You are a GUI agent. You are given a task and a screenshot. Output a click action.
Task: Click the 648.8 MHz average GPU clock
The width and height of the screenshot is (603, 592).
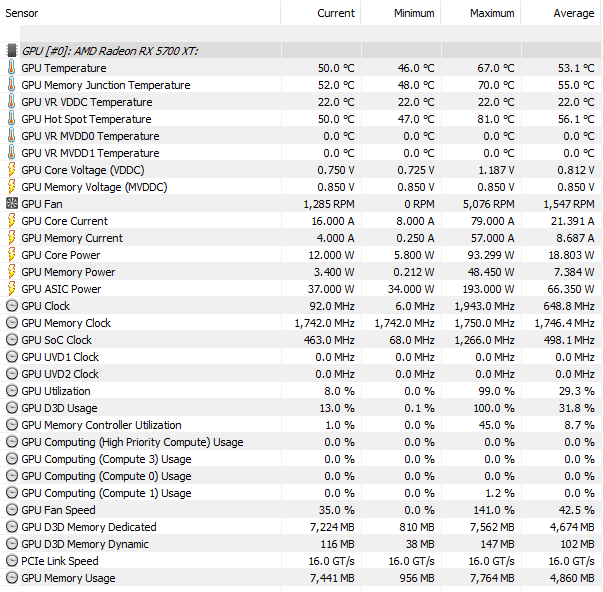(x=569, y=306)
